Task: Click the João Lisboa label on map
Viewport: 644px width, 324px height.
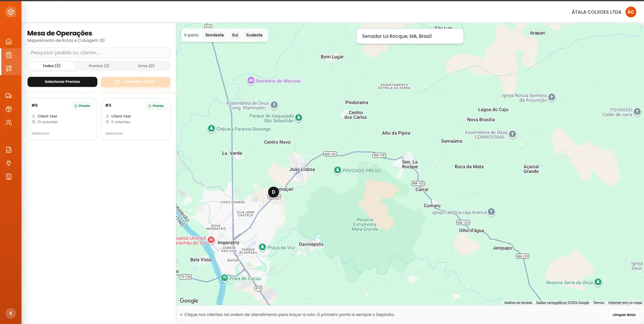Action: click(x=302, y=169)
